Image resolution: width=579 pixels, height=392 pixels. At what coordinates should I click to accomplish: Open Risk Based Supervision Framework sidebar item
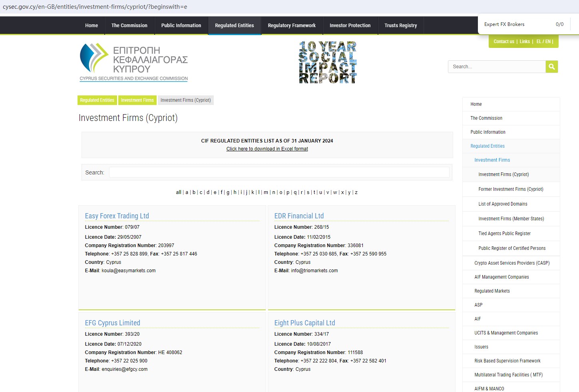511,361
